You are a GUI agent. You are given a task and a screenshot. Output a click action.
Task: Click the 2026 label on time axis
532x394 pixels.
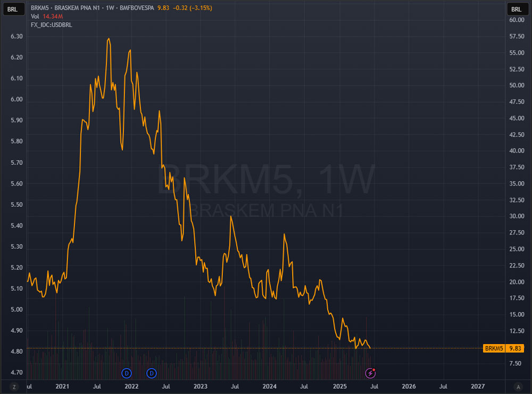[x=409, y=386]
